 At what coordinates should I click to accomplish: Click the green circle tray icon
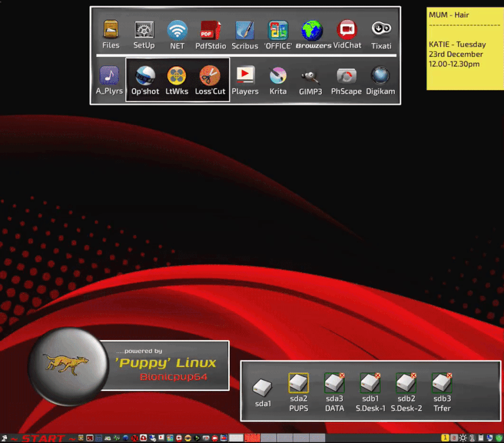[499, 438]
